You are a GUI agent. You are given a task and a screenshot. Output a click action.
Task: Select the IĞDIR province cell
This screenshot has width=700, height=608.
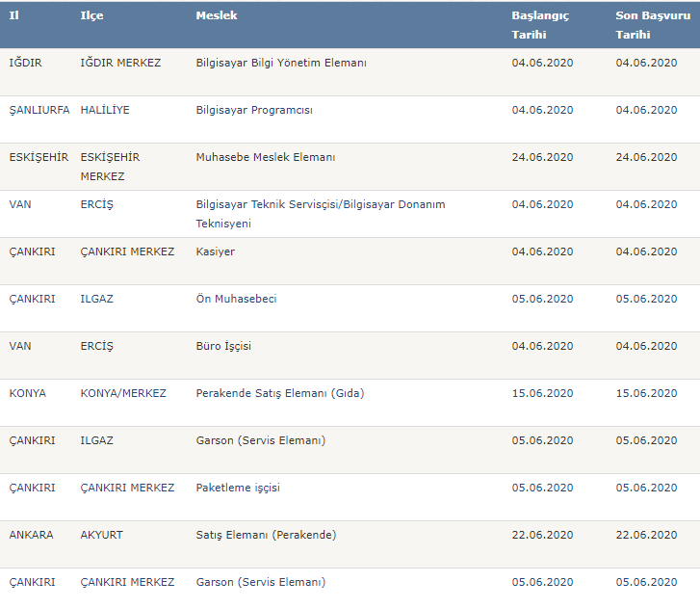click(x=25, y=63)
